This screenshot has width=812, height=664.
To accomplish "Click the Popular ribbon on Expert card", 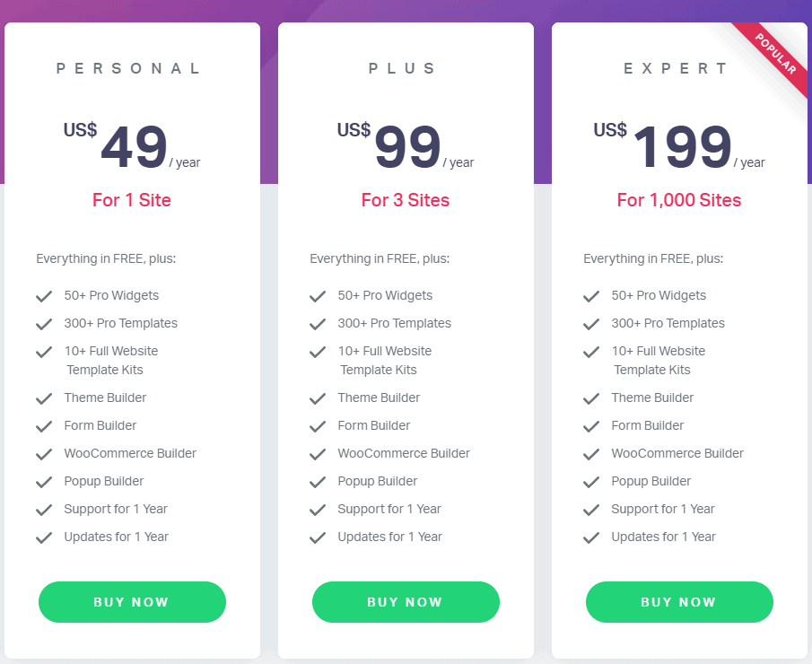I will coord(775,54).
